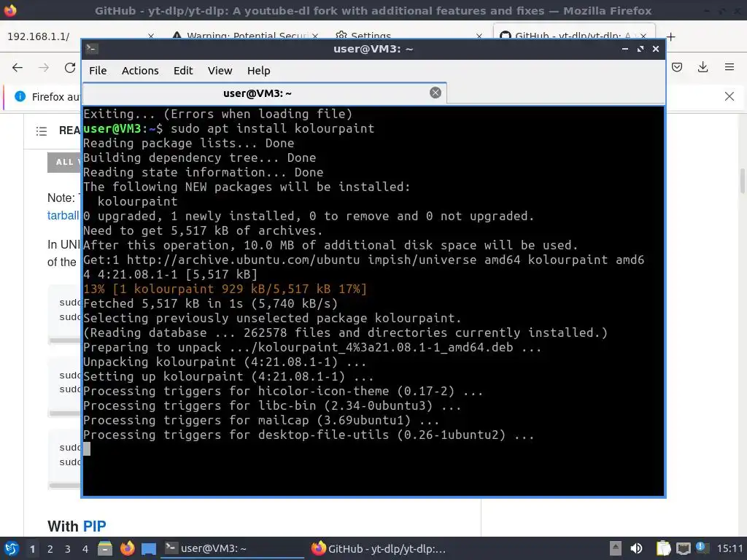Open the update notifier tray icon
Viewport: 747px width, 560px height.
[x=701, y=548]
